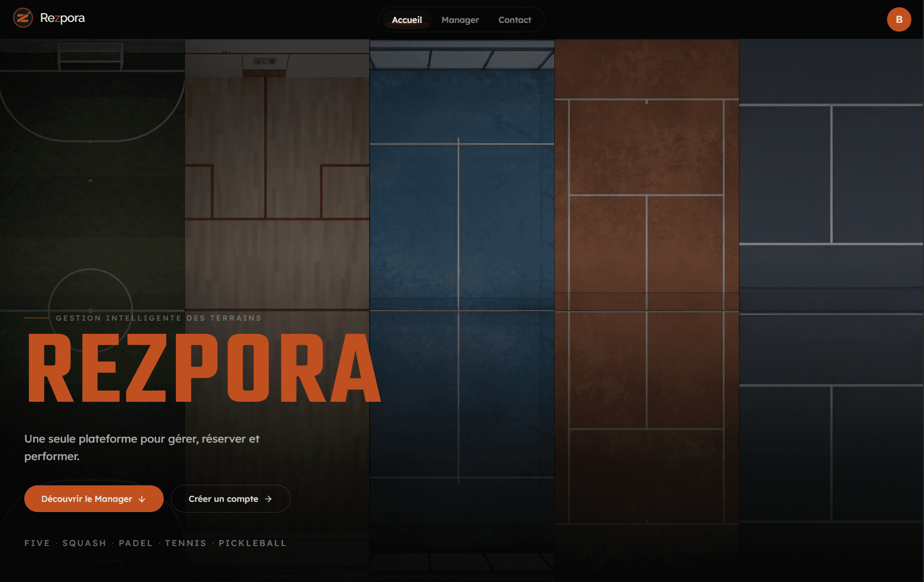Click the Rezpora logo icon

tap(23, 18)
